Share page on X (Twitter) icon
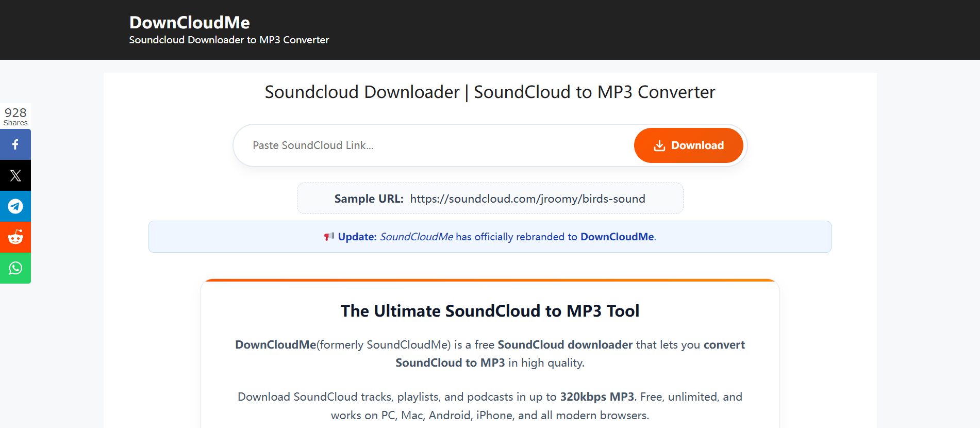This screenshot has height=428, width=980. pos(15,175)
